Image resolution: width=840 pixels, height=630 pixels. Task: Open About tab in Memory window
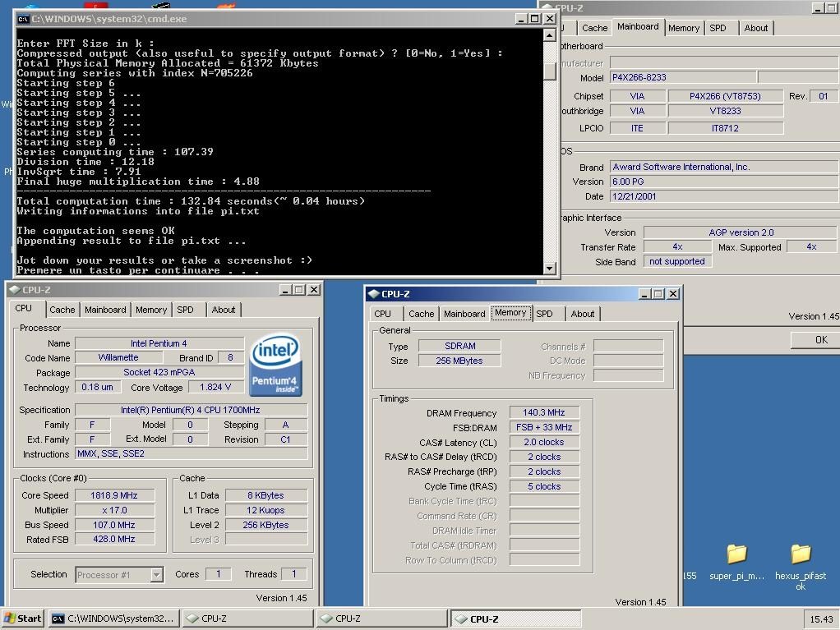pos(582,314)
